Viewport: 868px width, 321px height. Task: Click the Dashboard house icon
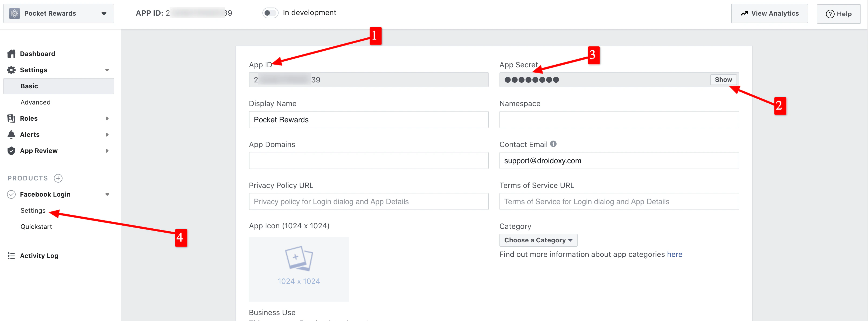[x=12, y=54]
